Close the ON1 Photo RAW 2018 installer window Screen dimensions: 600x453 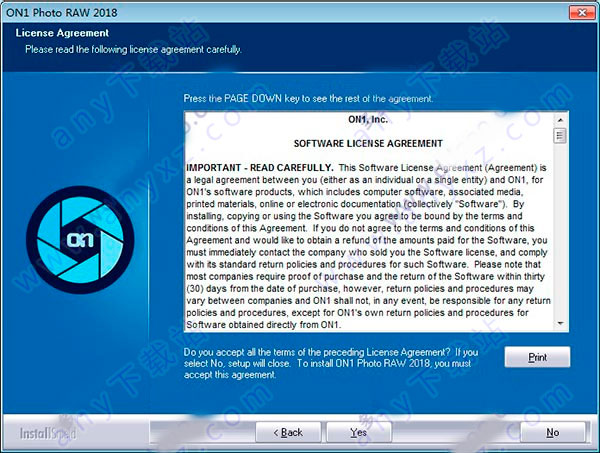(x=582, y=13)
